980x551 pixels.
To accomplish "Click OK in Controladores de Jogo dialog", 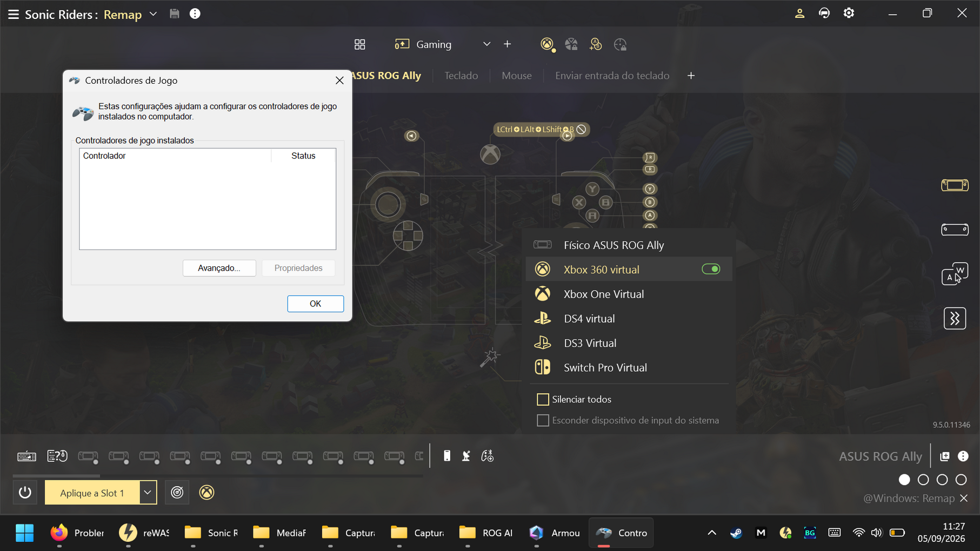I will click(315, 304).
